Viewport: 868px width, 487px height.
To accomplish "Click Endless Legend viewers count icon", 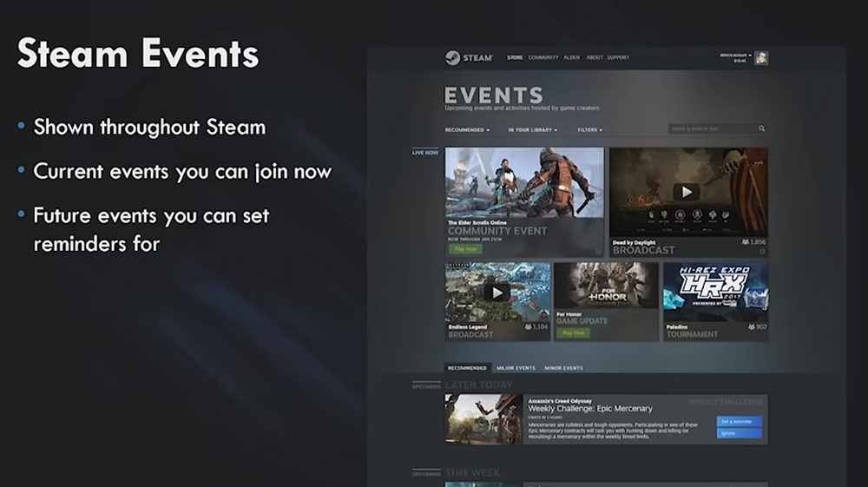I will (x=529, y=327).
